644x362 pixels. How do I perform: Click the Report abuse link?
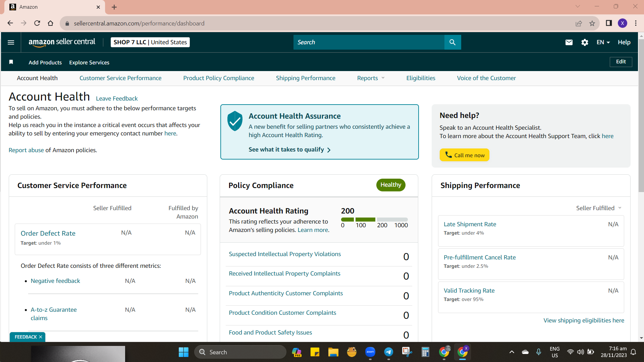coord(26,150)
